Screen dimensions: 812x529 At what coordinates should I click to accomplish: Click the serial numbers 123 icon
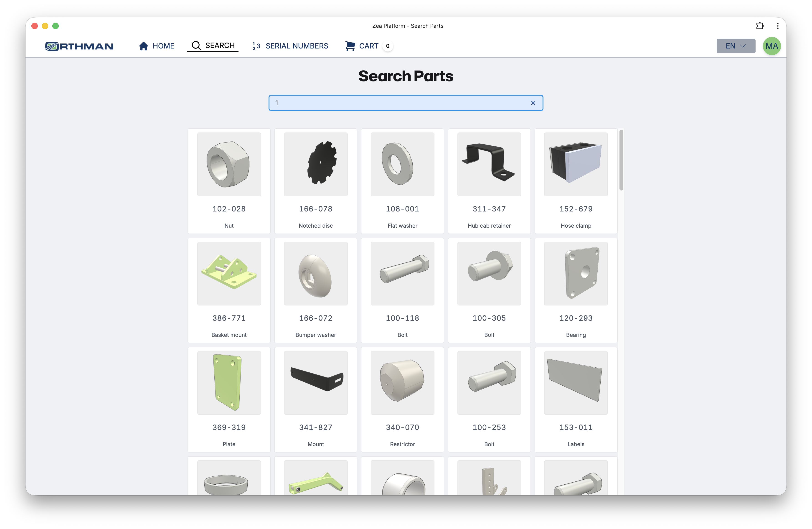tap(256, 46)
